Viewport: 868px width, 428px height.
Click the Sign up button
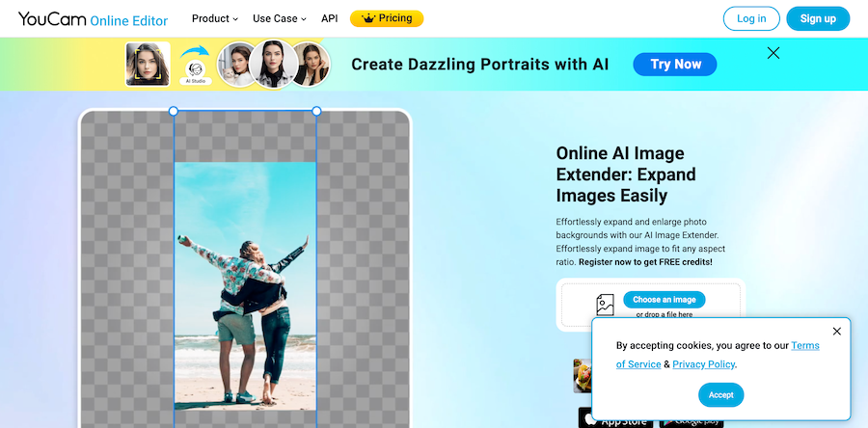tap(818, 18)
